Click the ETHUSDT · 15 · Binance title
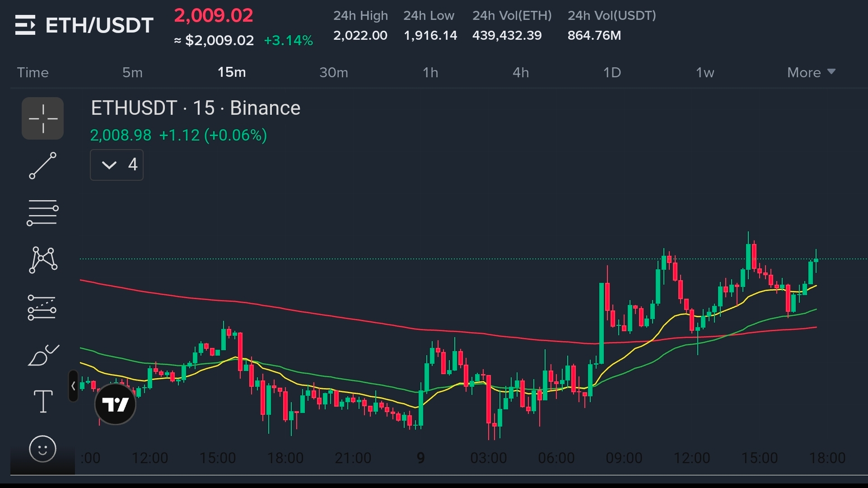868x488 pixels. click(x=196, y=108)
